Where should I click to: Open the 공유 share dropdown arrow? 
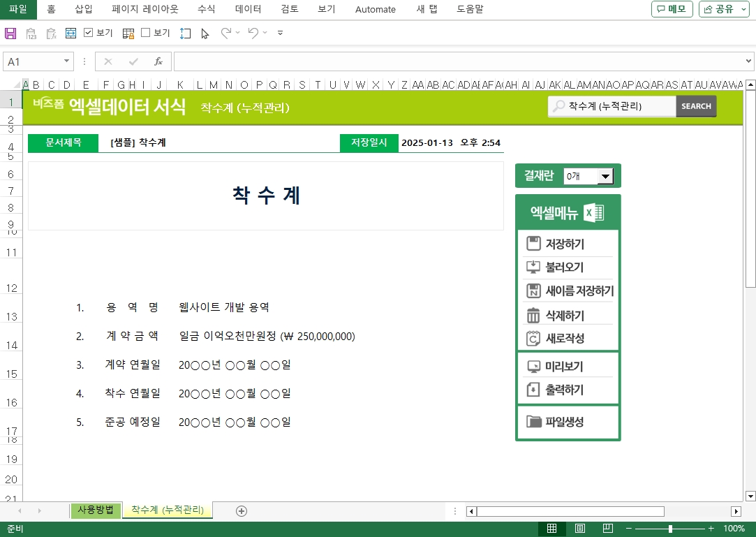point(743,9)
